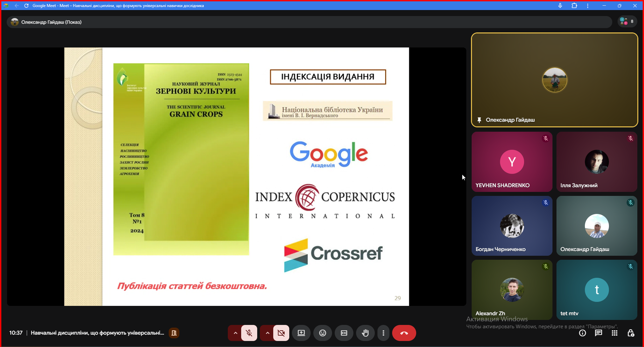Viewport: 644px width, 347px height.
Task: Click the muted mic icon on Ілля Залужний tile
Action: 631,138
